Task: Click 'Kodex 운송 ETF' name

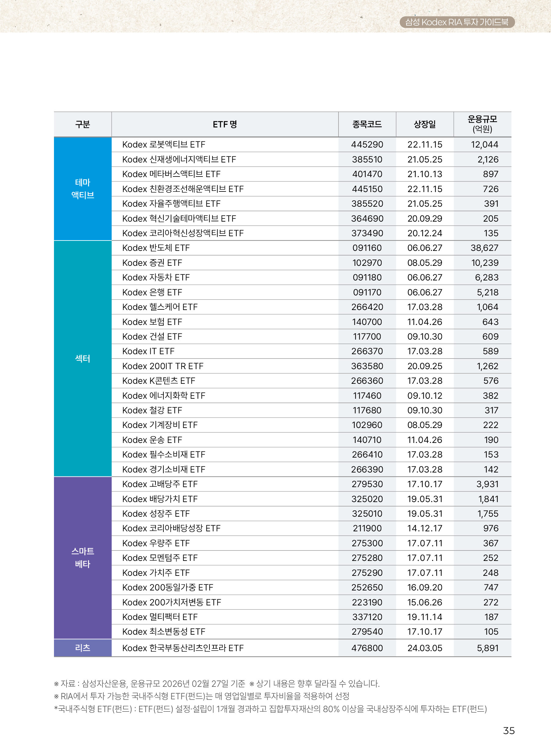Action: click(x=152, y=440)
